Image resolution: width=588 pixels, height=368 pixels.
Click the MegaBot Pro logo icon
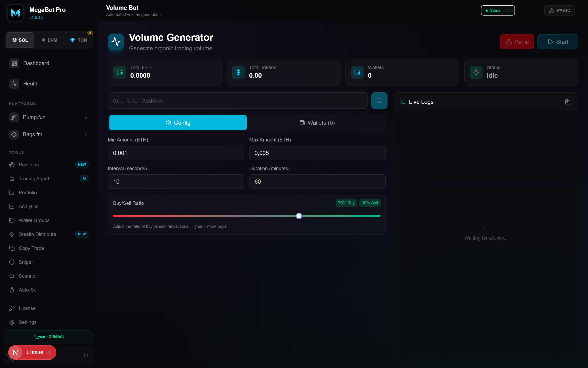(x=16, y=13)
